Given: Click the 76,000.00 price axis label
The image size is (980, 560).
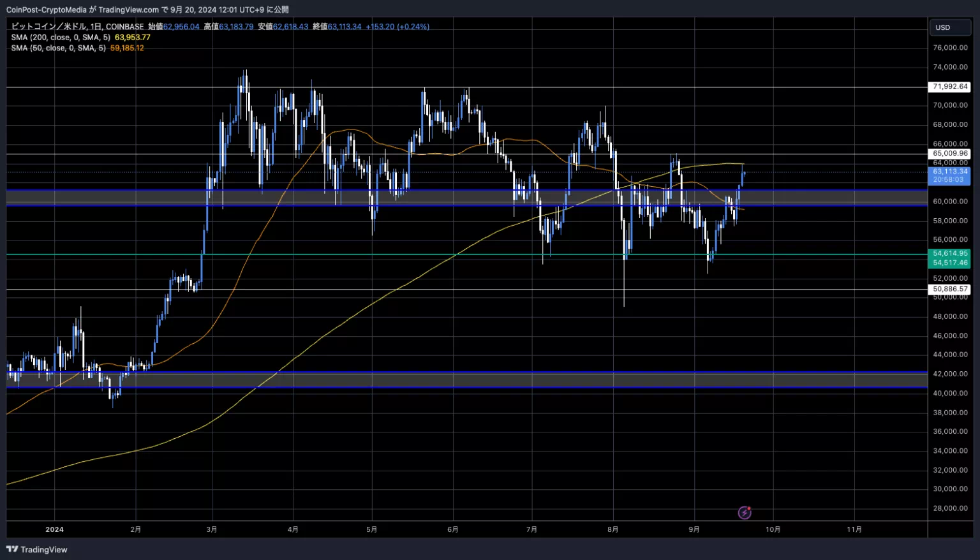Looking at the screenshot, I should pyautogui.click(x=950, y=48).
